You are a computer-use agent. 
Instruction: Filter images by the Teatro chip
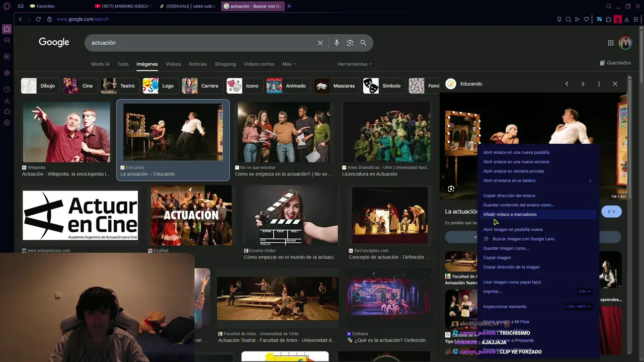tap(120, 86)
